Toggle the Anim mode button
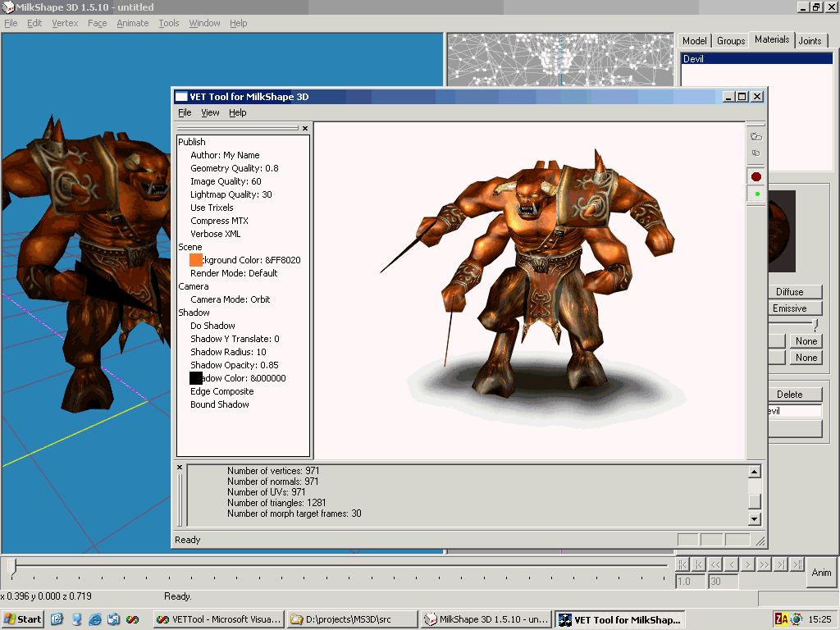Screen dimensions: 840x630 pyautogui.click(x=821, y=572)
